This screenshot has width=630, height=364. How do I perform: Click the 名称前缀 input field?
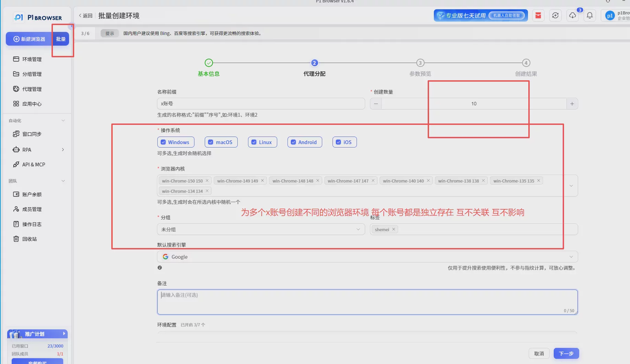[x=261, y=104]
